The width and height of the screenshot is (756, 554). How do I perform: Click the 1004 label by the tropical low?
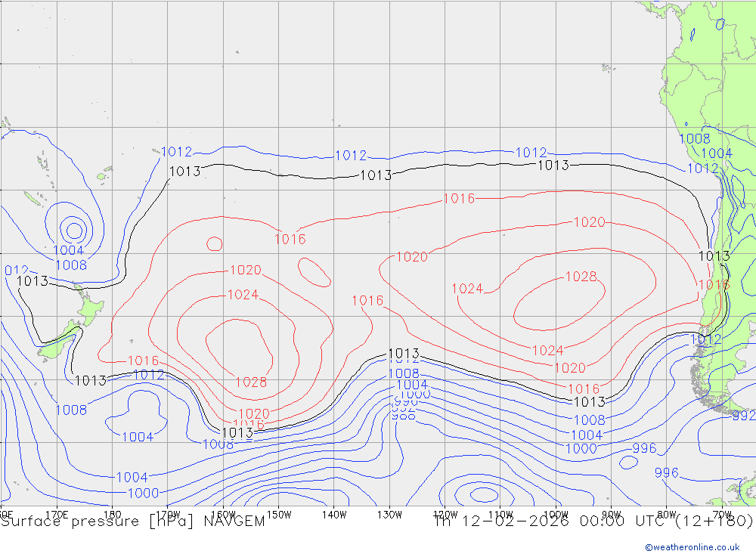(69, 250)
